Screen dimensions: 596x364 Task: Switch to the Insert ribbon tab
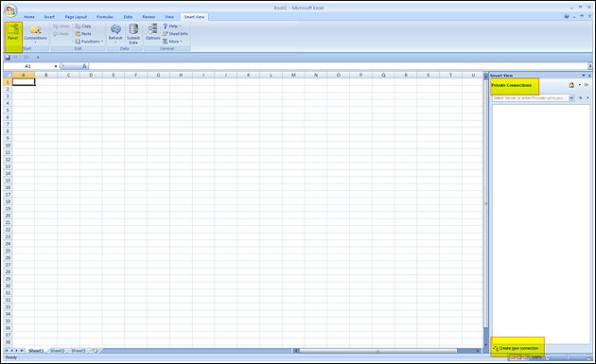49,17
